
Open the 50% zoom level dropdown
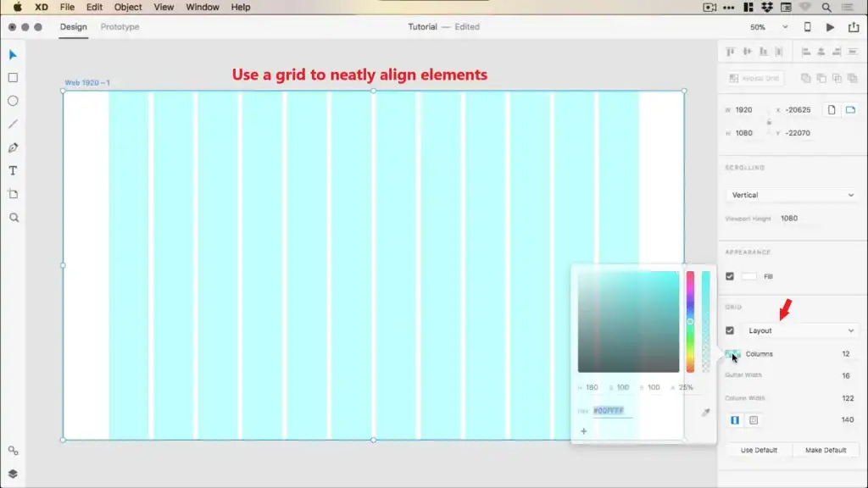(x=769, y=27)
